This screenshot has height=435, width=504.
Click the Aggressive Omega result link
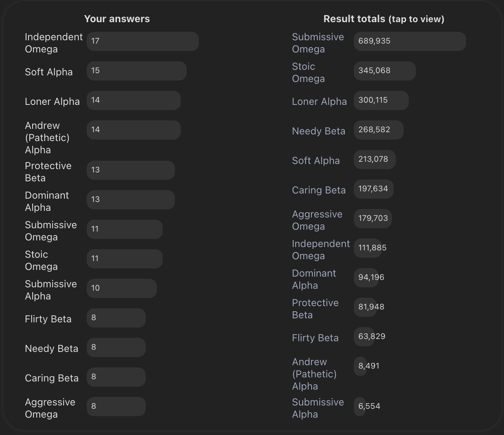317,220
